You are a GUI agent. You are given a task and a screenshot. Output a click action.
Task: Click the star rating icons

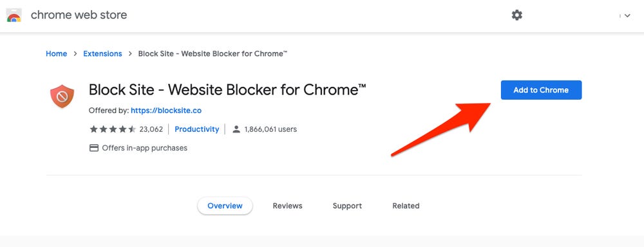tap(113, 129)
